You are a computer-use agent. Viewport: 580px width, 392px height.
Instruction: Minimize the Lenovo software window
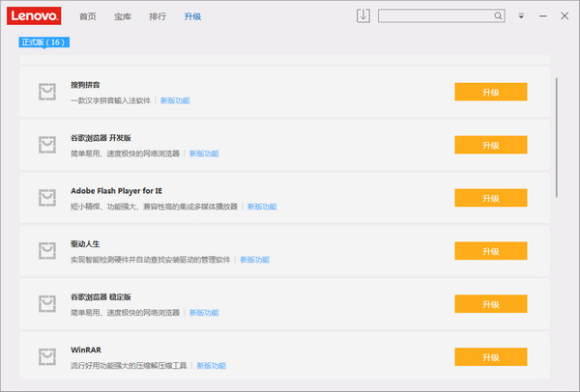pyautogui.click(x=542, y=15)
